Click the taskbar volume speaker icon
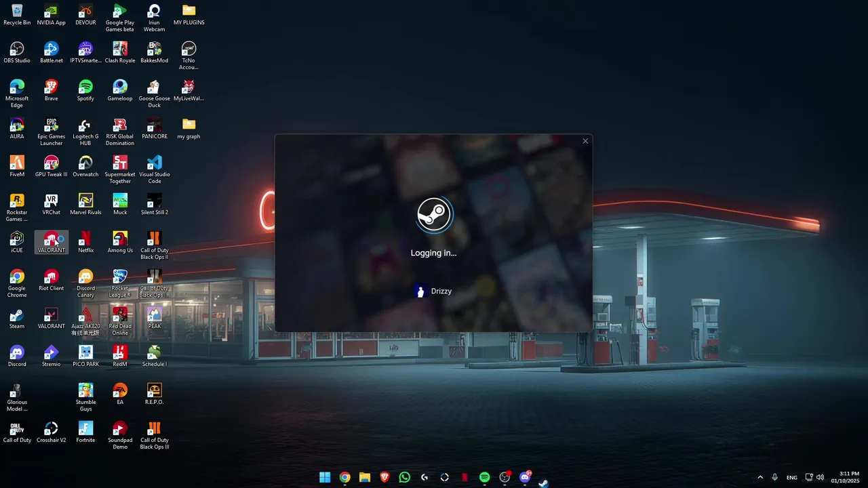The image size is (868, 488). pos(821,477)
